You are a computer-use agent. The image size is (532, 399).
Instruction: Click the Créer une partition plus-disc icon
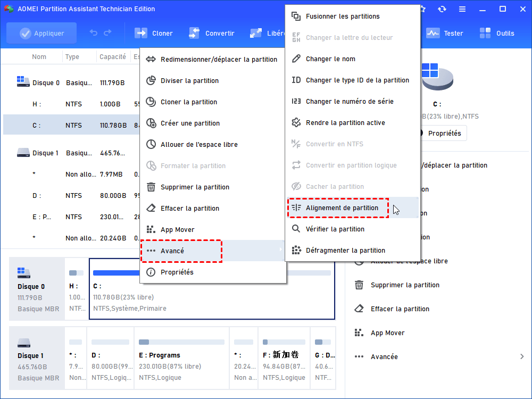[151, 123]
